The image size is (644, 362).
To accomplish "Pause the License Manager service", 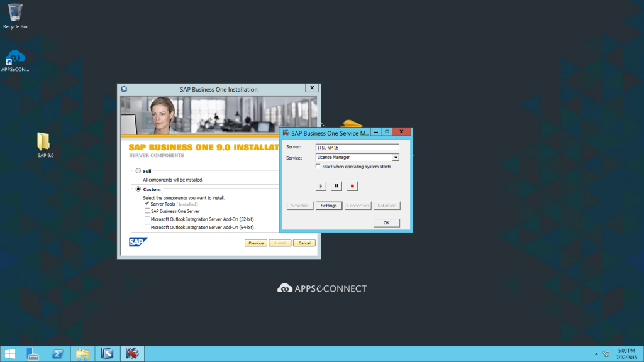I will (336, 186).
